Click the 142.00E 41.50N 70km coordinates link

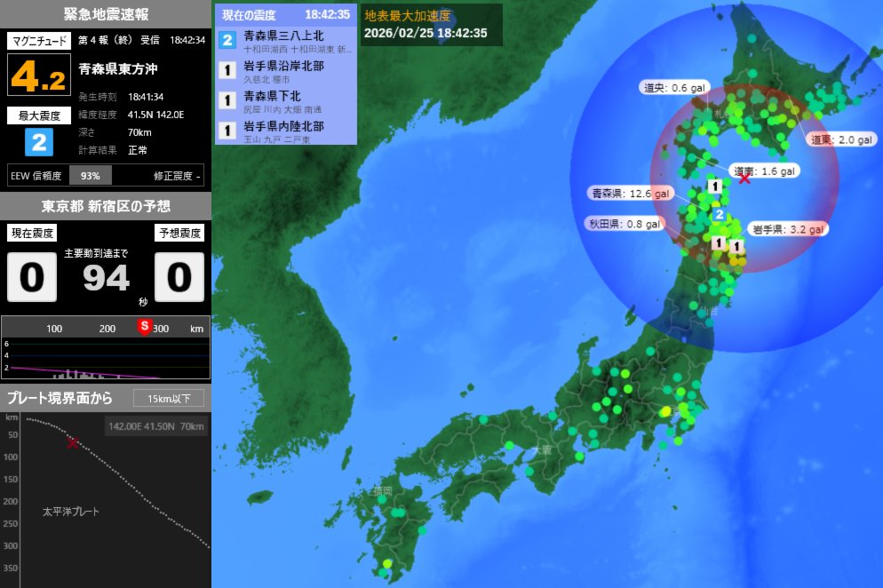[155, 426]
